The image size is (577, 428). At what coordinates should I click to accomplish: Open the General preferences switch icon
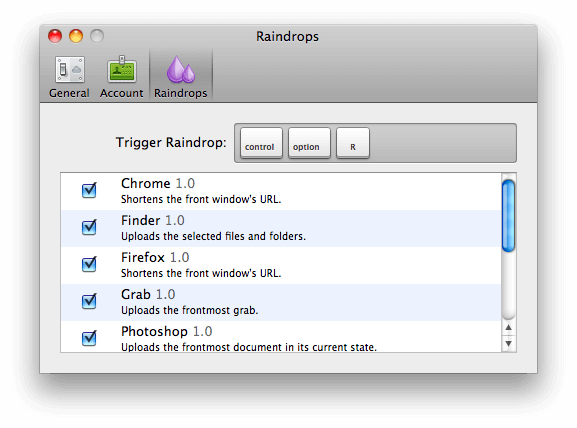pos(70,69)
